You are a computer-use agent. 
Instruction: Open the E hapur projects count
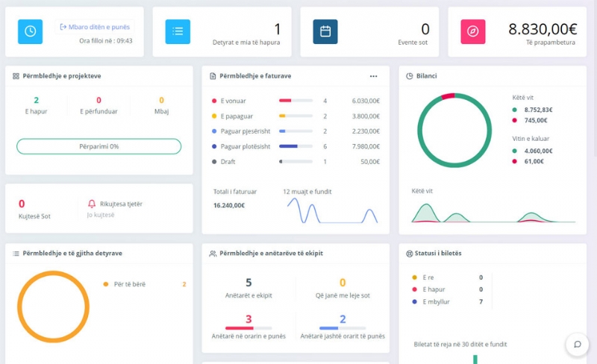pyautogui.click(x=36, y=105)
